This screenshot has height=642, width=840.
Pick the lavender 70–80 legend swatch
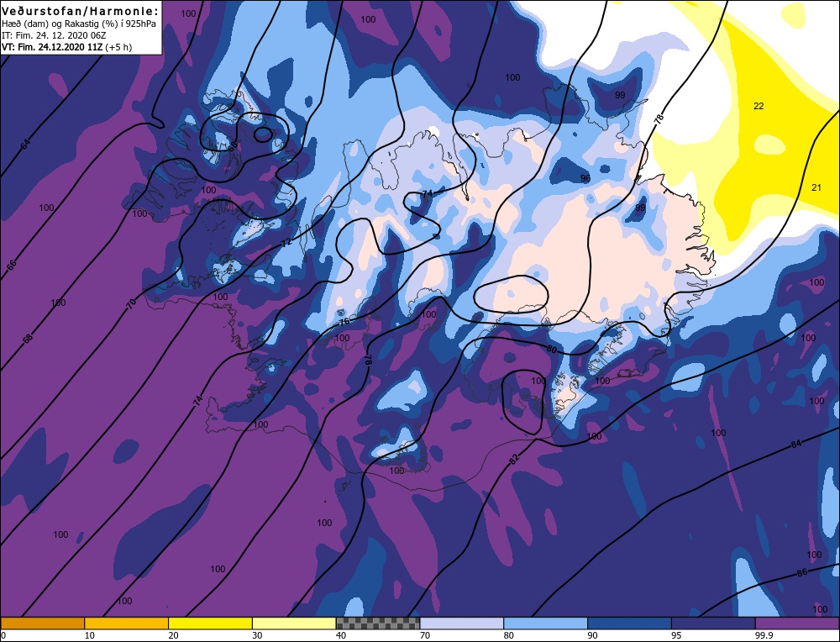462,623
